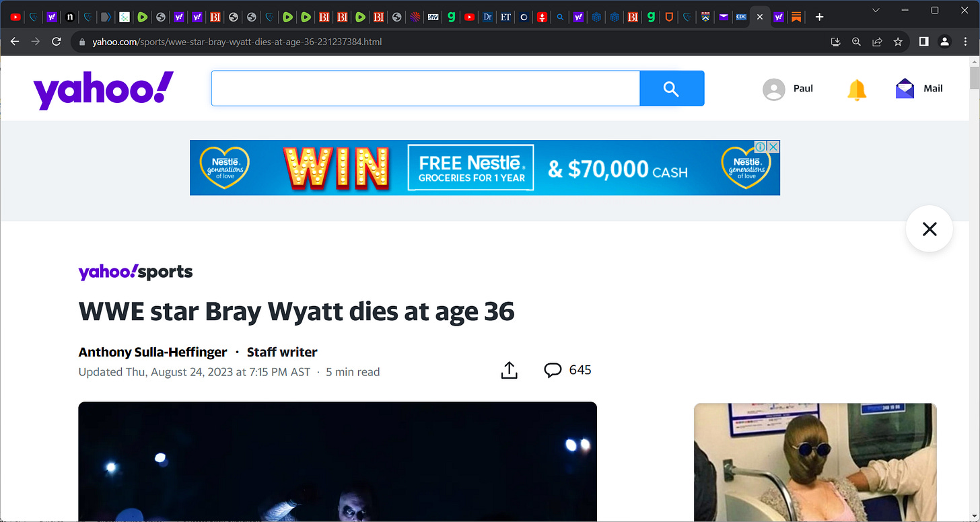Click the URL in the address bar
Viewport: 980px width, 522px height.
tap(237, 42)
